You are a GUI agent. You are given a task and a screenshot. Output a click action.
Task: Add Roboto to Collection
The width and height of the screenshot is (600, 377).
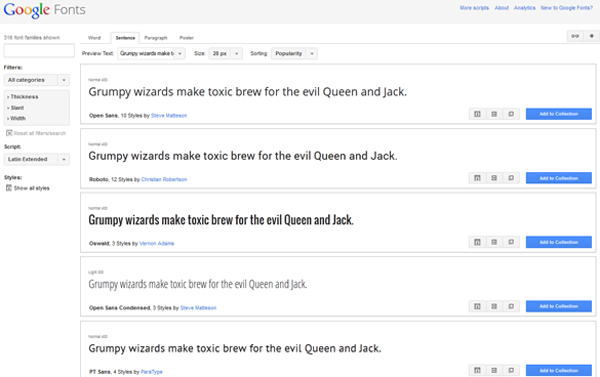559,178
